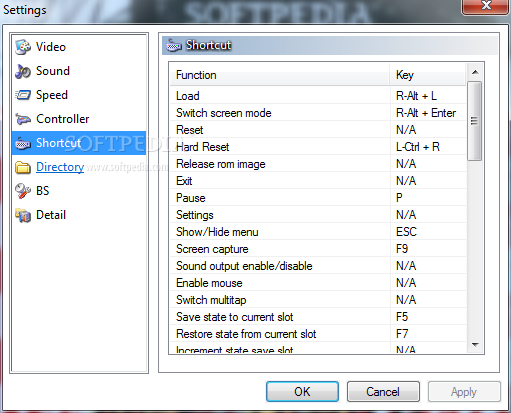Select the Hard Reset row
This screenshot has height=413, width=511.
tap(318, 147)
